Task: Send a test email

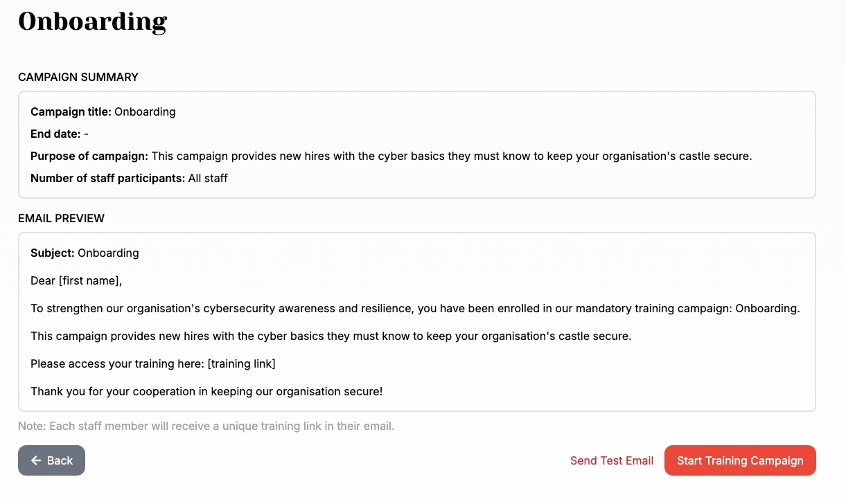Action: (611, 460)
